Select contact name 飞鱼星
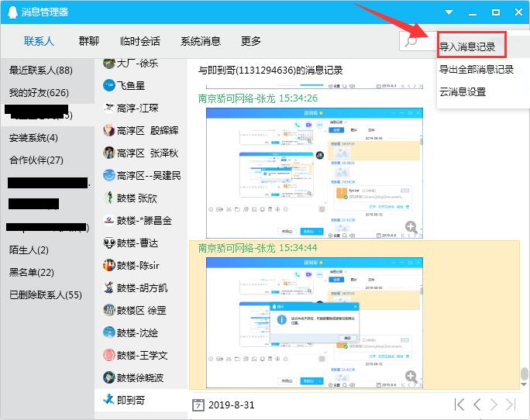The image size is (530, 420). [131, 85]
